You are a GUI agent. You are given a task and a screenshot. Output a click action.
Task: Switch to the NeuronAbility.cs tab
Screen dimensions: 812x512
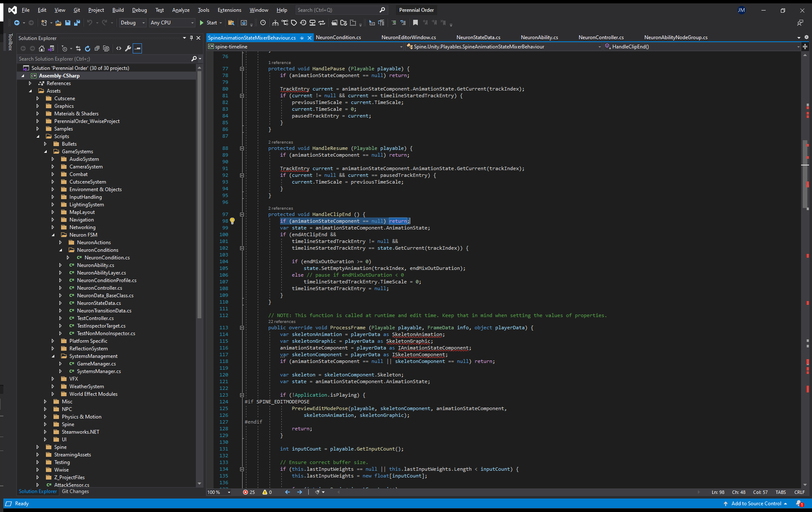[539, 37]
